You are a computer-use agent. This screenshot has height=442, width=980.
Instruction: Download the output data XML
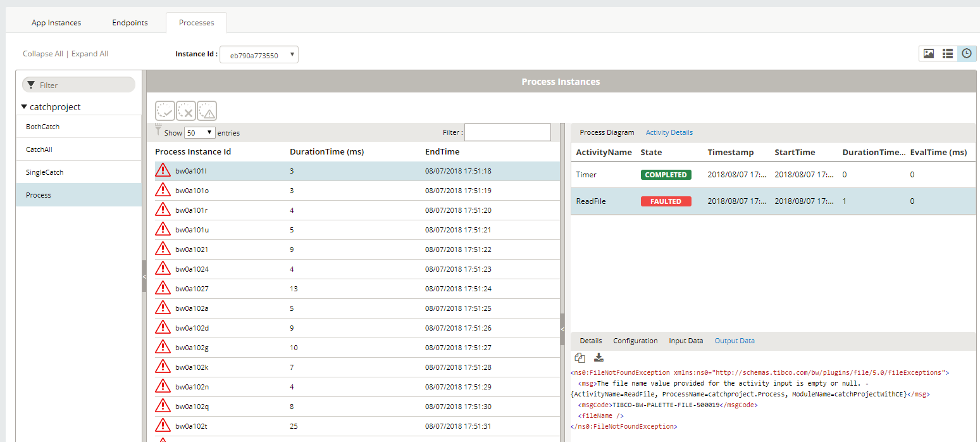click(599, 357)
